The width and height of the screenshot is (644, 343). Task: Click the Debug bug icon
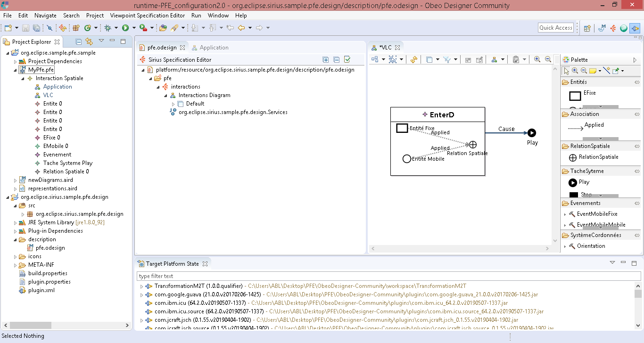coord(108,28)
